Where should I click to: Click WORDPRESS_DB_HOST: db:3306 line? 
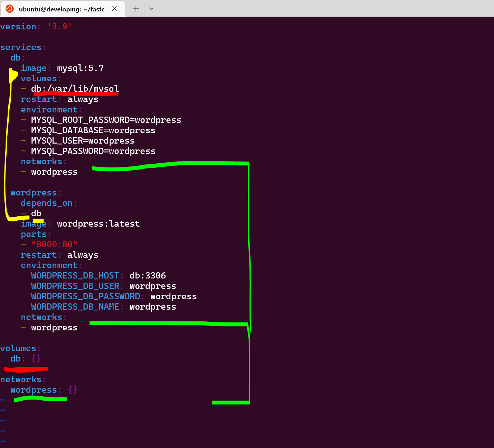point(99,276)
